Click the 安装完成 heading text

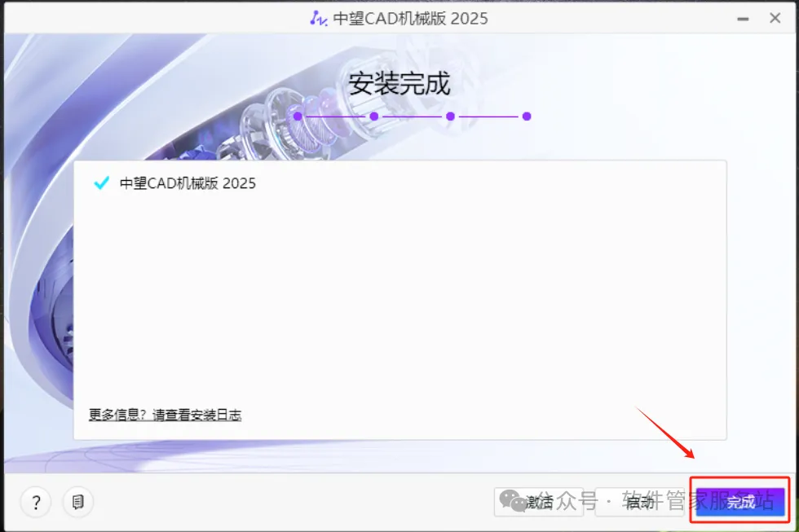tap(399, 83)
